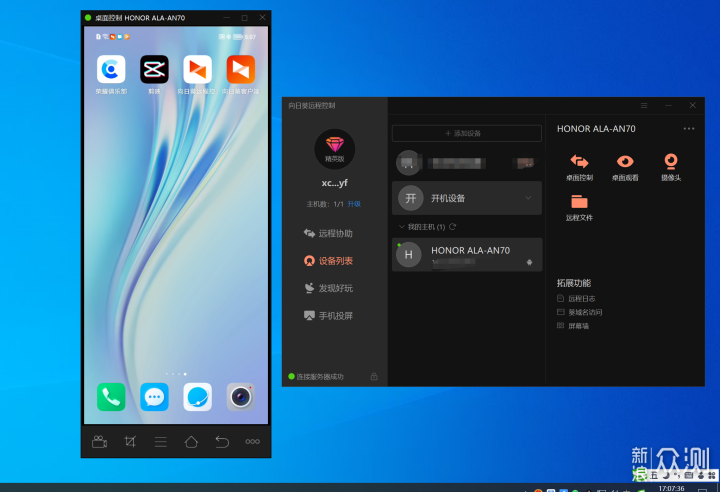Open 屏幕墙 under 拓展功能

coord(573,326)
